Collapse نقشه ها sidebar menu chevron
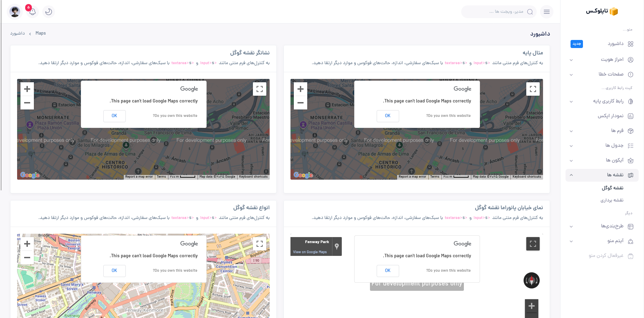Image resolution: width=644 pixels, height=318 pixels. 571,175
